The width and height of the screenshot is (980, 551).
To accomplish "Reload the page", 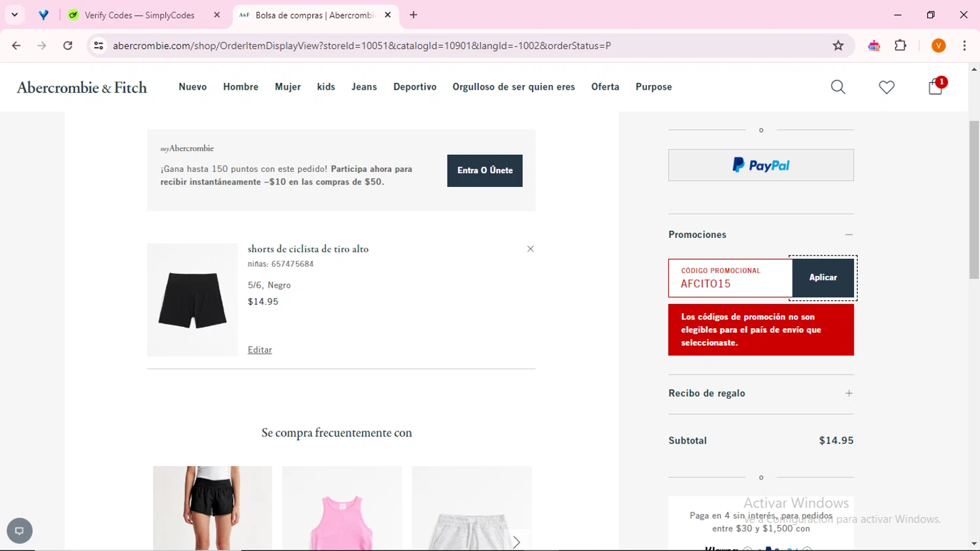I will point(68,46).
